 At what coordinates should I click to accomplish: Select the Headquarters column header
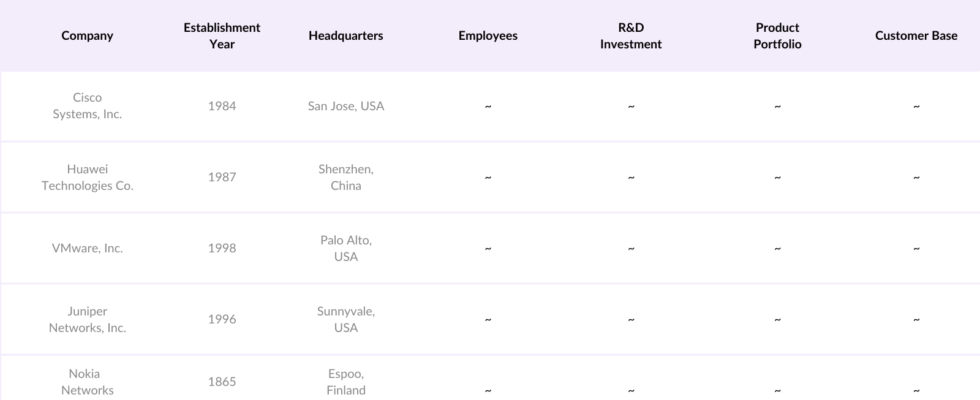pos(345,36)
